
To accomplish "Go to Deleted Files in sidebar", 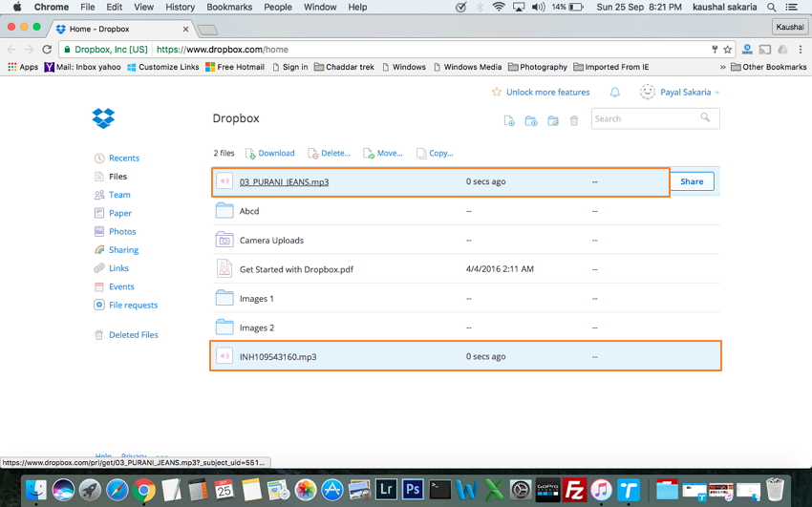I will (133, 335).
